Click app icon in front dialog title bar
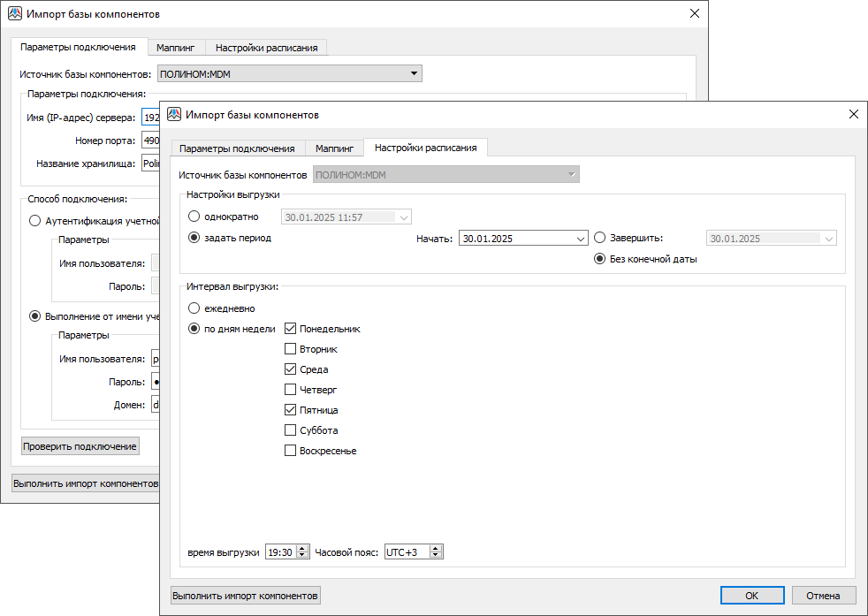868x616 pixels. click(174, 115)
